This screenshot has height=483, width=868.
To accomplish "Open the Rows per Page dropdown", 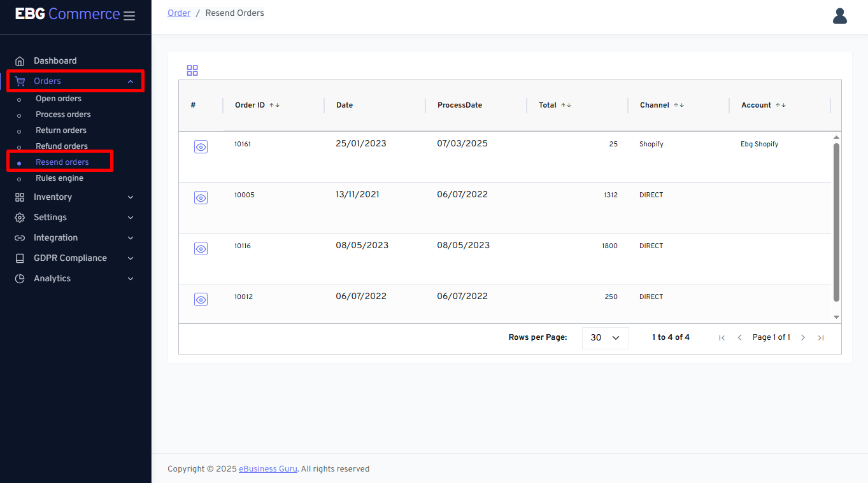I will tap(605, 337).
